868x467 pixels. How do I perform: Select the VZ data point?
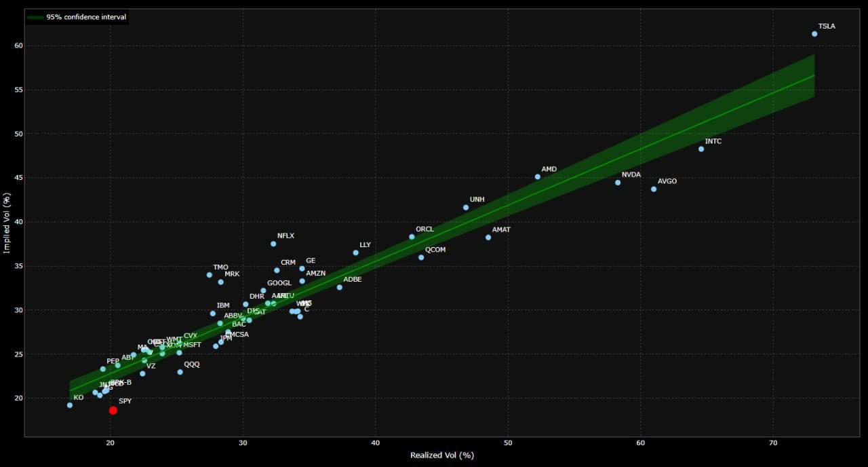pyautogui.click(x=142, y=373)
